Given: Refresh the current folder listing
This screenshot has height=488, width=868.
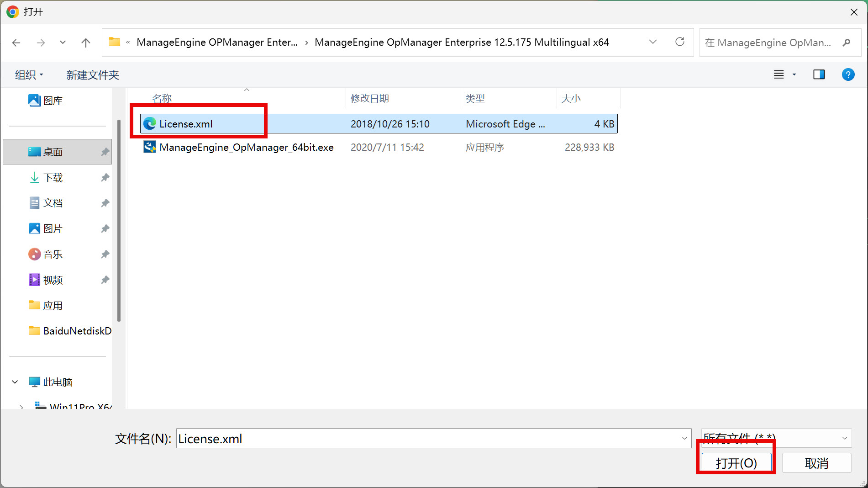Looking at the screenshot, I should (679, 42).
